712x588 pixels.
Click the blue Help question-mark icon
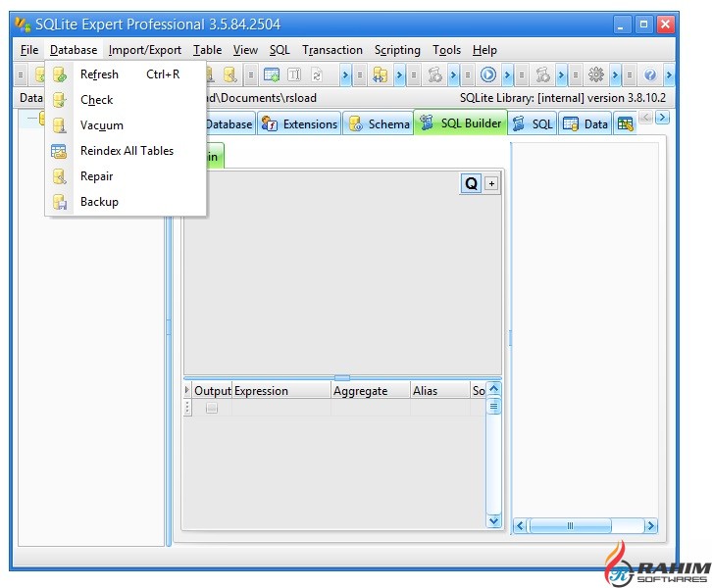pos(650,74)
